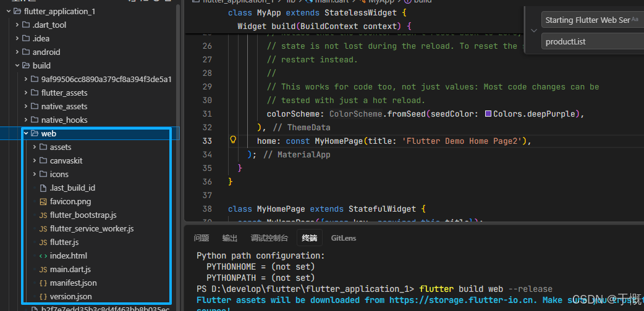
Task: Click the JS icon next to flutter_bootstrap.js
Action: tap(43, 215)
